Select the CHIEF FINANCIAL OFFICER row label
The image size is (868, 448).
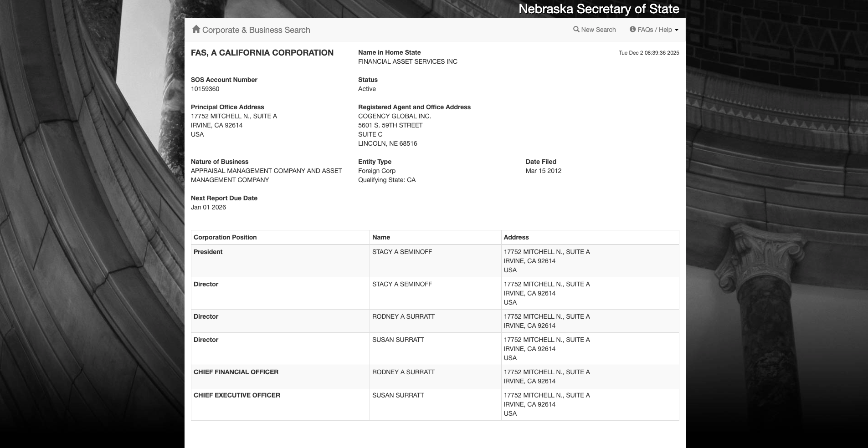236,372
